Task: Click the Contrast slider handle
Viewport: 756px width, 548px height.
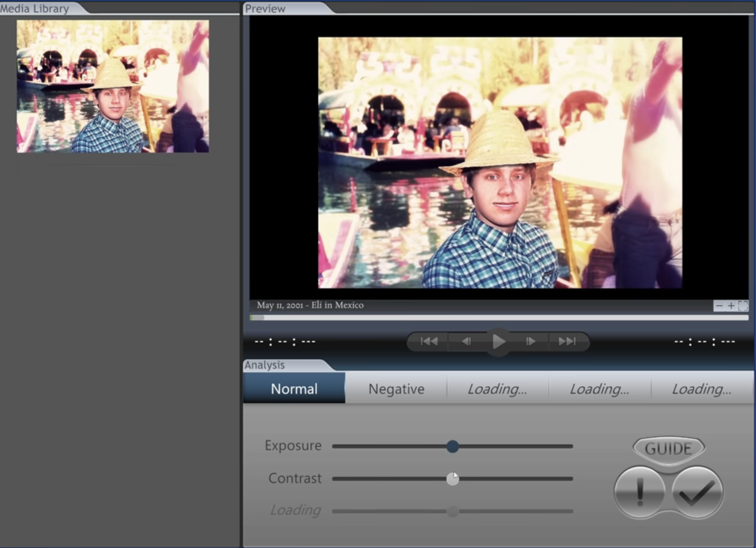Action: [x=452, y=479]
